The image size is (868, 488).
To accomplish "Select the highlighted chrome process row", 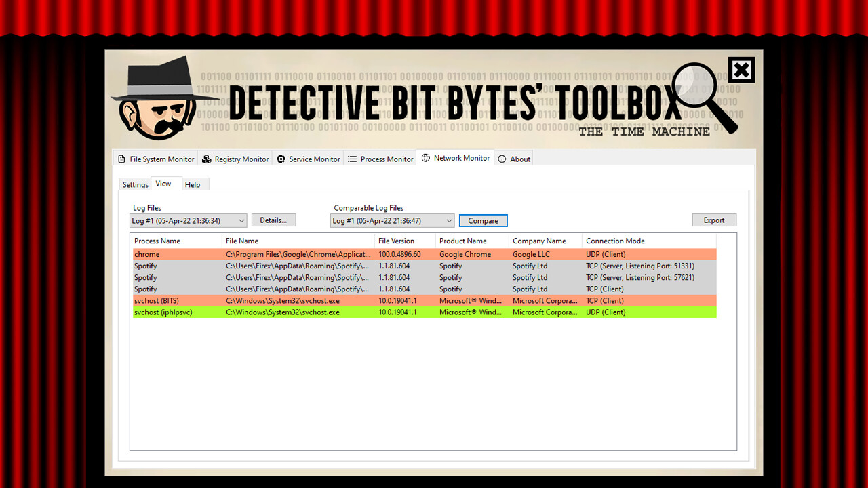I will [x=271, y=254].
